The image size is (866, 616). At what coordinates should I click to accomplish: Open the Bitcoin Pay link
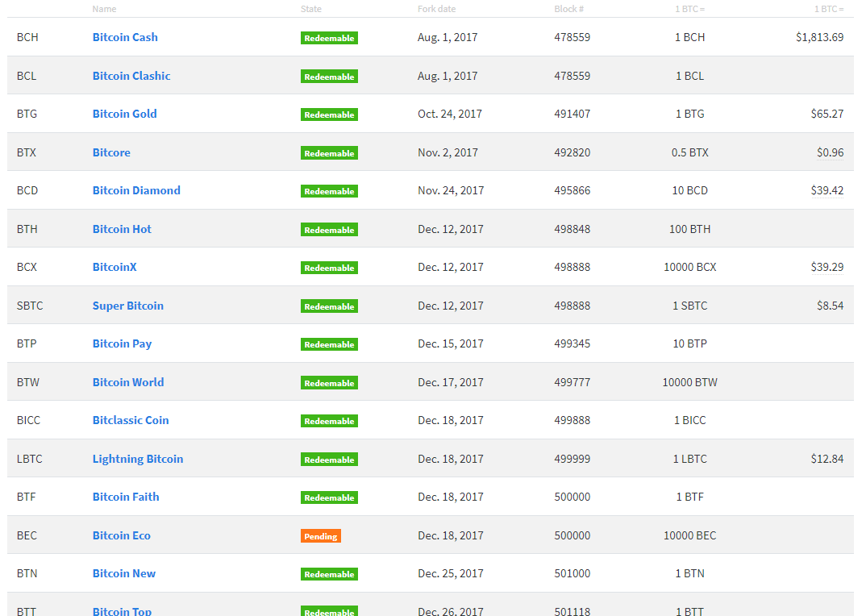click(x=122, y=343)
